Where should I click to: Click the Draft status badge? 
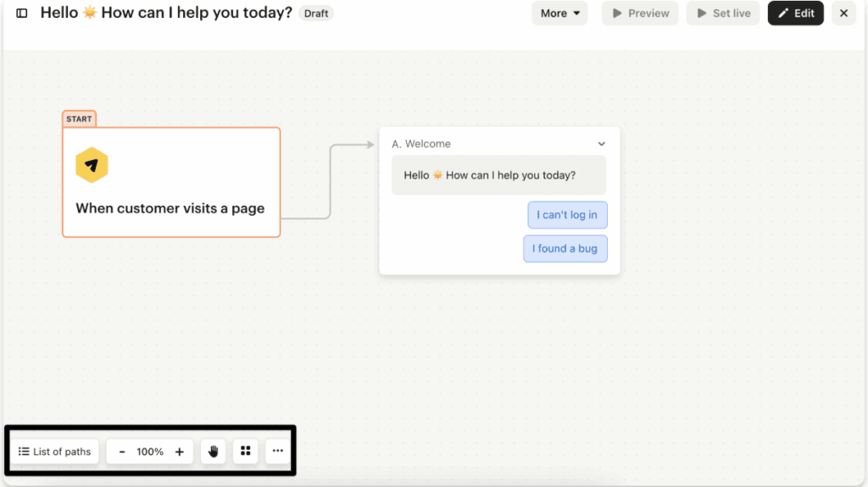coord(316,14)
